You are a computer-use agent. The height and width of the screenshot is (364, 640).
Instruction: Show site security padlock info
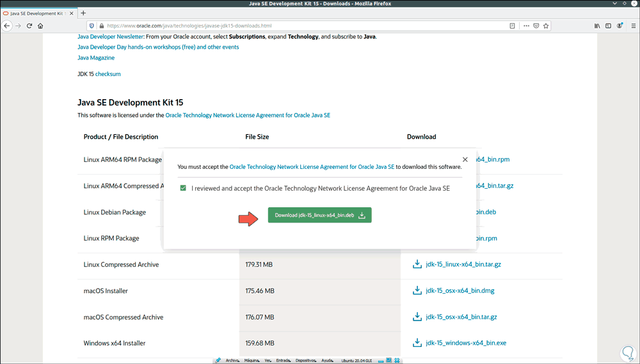point(101,26)
